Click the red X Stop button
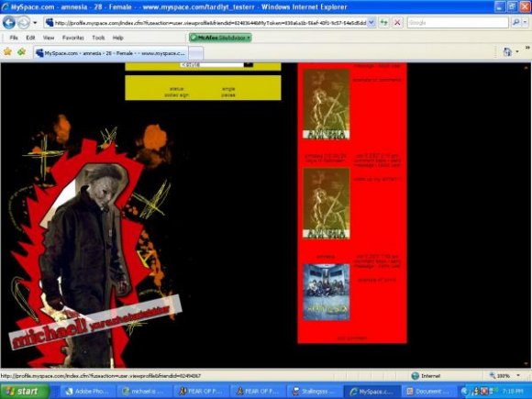 397,23
